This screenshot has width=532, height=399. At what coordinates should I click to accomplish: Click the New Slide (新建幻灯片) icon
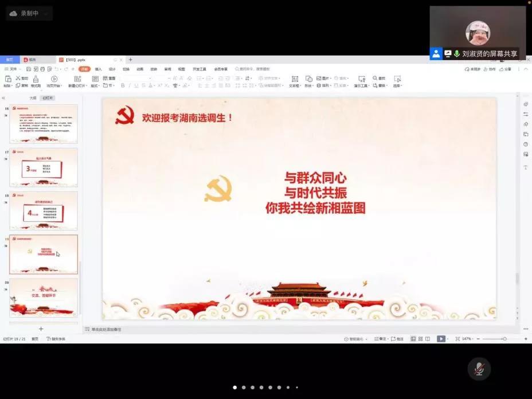(x=79, y=79)
